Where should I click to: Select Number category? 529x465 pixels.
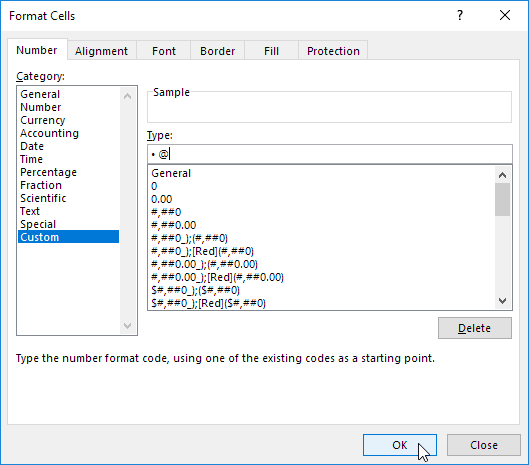pos(68,107)
